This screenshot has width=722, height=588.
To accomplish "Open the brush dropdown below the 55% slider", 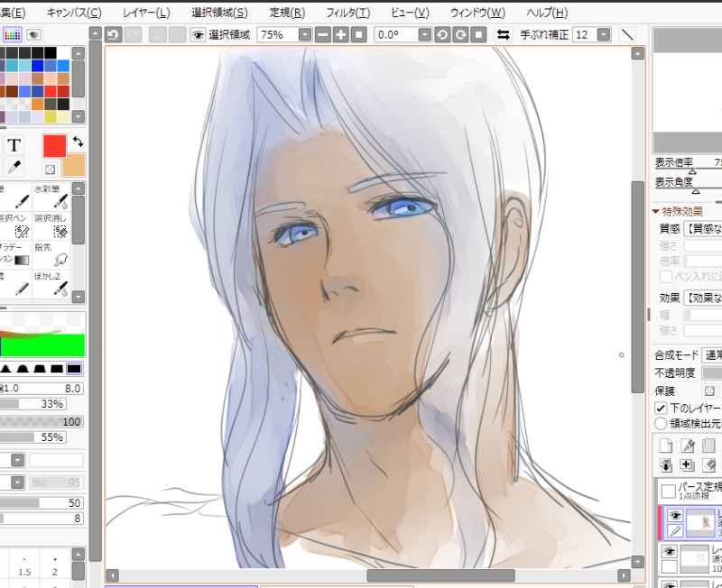I will 17,460.
